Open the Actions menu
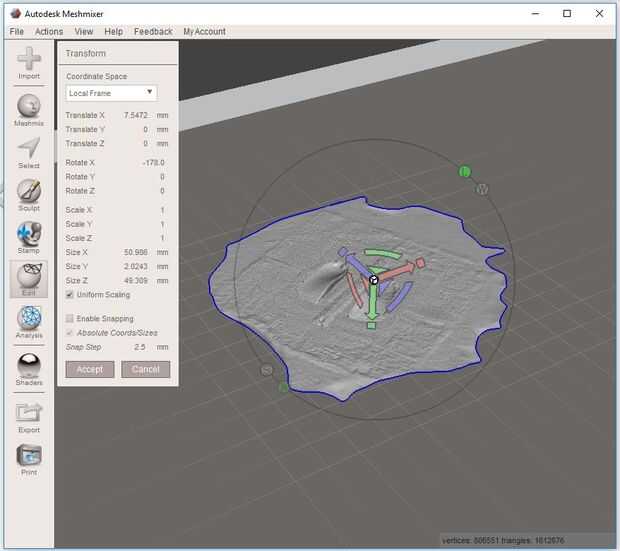The width and height of the screenshot is (620, 551). [x=49, y=32]
